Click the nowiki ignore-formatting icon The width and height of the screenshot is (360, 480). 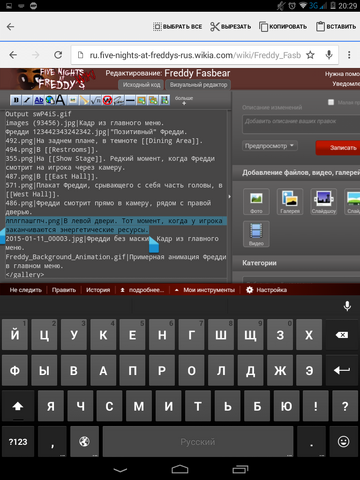pos(107,100)
